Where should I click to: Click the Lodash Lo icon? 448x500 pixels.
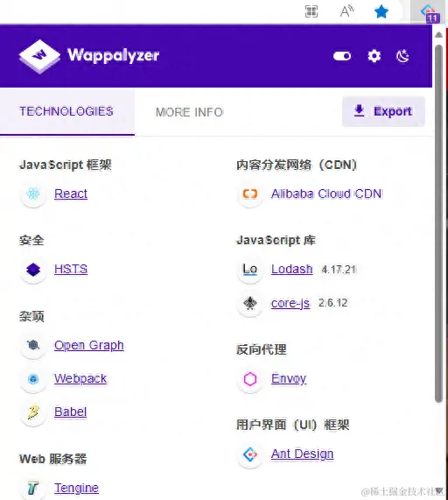point(250,270)
